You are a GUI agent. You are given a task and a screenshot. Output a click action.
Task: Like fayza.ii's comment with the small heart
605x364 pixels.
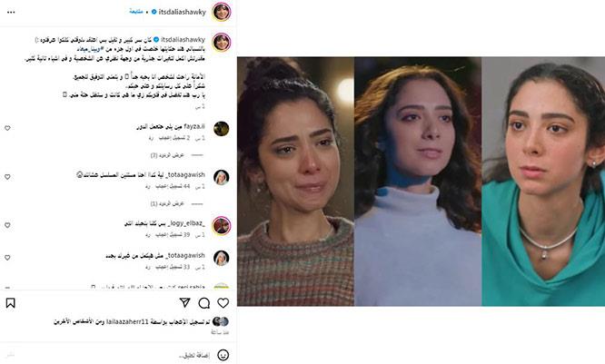click(7, 128)
